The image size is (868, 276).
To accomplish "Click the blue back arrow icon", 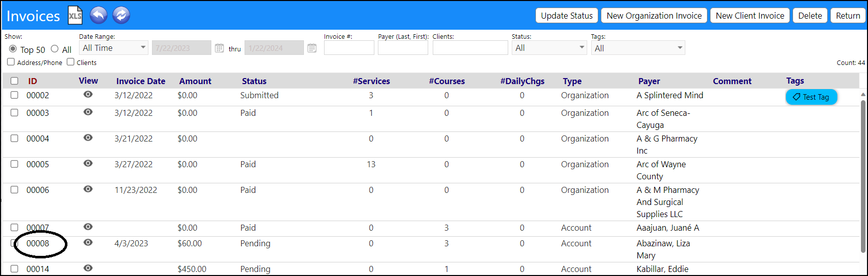I will (x=99, y=15).
